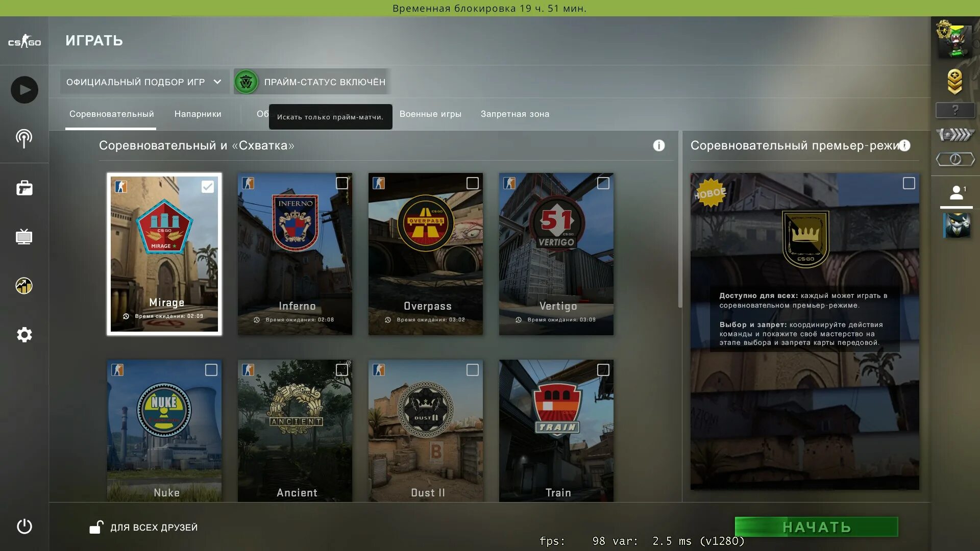
Task: Select the Dust II map thumbnail
Action: 426,431
